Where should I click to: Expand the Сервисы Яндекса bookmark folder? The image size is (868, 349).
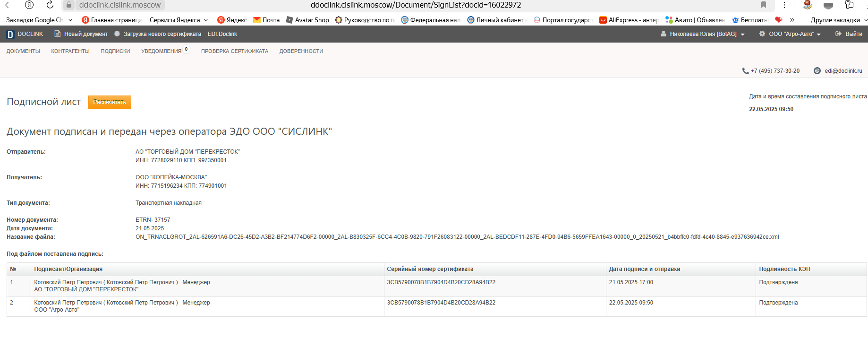tap(179, 20)
